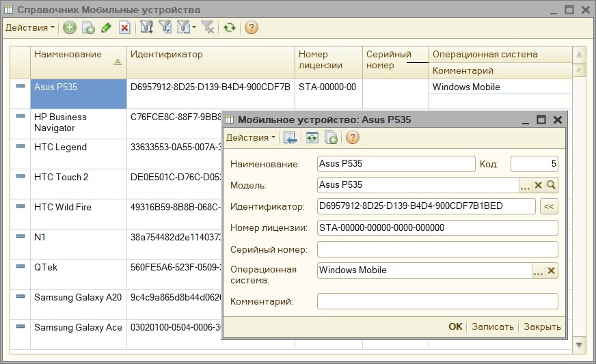Click the Операционная система input field

tap(424, 270)
